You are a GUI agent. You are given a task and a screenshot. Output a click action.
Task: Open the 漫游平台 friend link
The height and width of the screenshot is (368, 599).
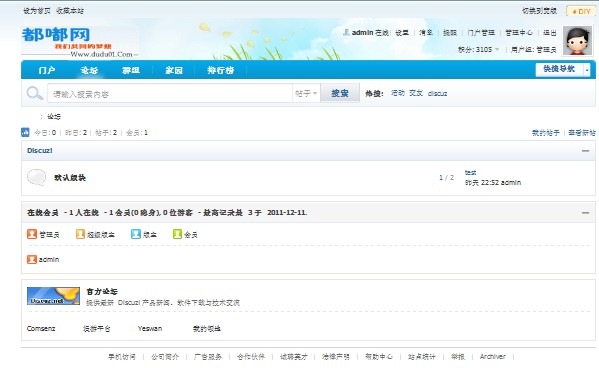click(97, 328)
